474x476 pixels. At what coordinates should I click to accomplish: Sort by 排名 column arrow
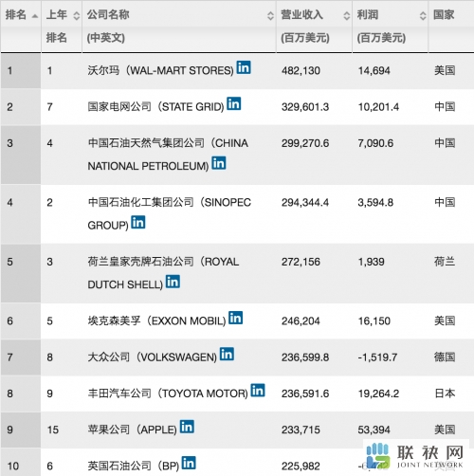[x=35, y=16]
